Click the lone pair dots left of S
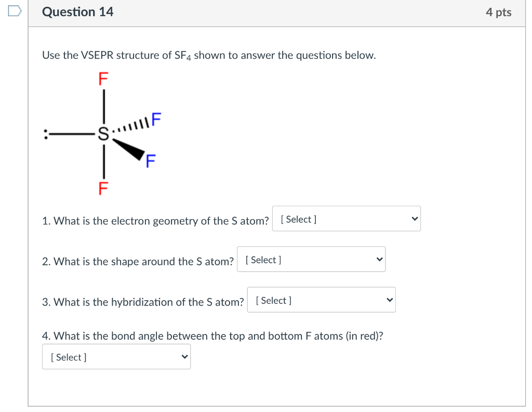 point(46,134)
